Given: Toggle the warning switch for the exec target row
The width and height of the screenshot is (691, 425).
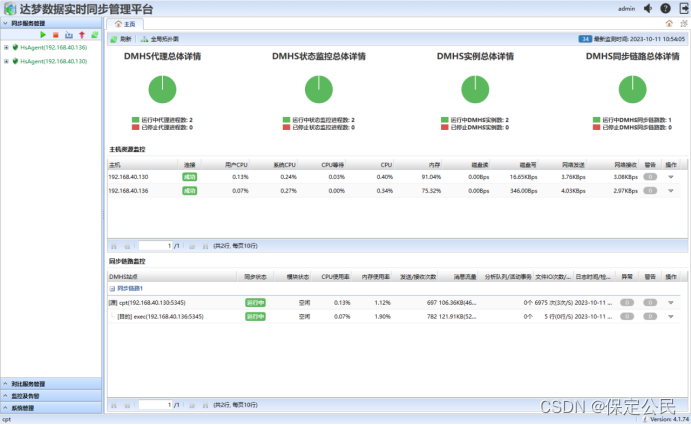Looking at the screenshot, I should pyautogui.click(x=650, y=316).
